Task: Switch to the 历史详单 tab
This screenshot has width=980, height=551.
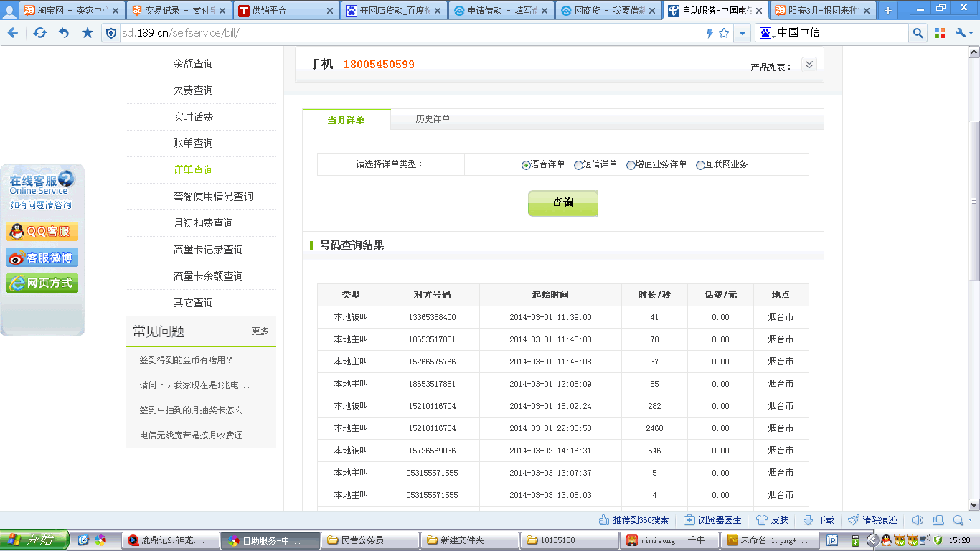Action: click(433, 119)
